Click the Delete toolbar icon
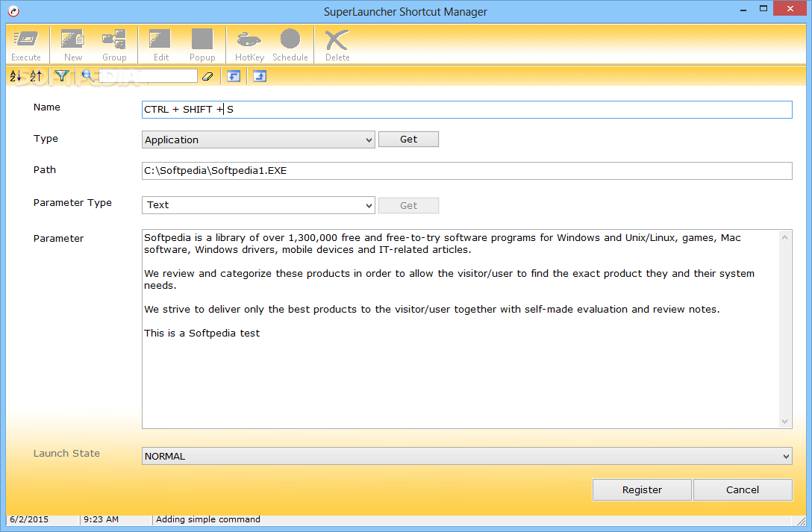The height and width of the screenshot is (532, 812). click(x=337, y=45)
